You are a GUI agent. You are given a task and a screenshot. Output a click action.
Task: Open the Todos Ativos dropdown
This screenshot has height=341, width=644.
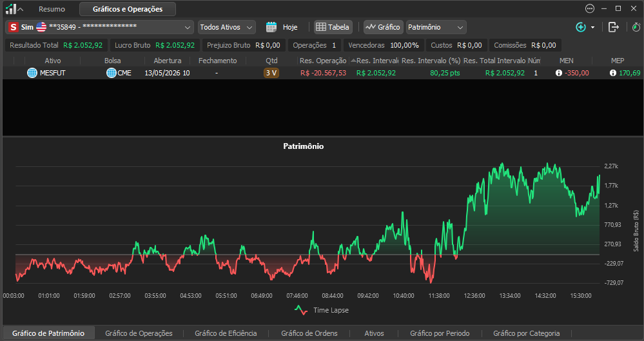[227, 27]
